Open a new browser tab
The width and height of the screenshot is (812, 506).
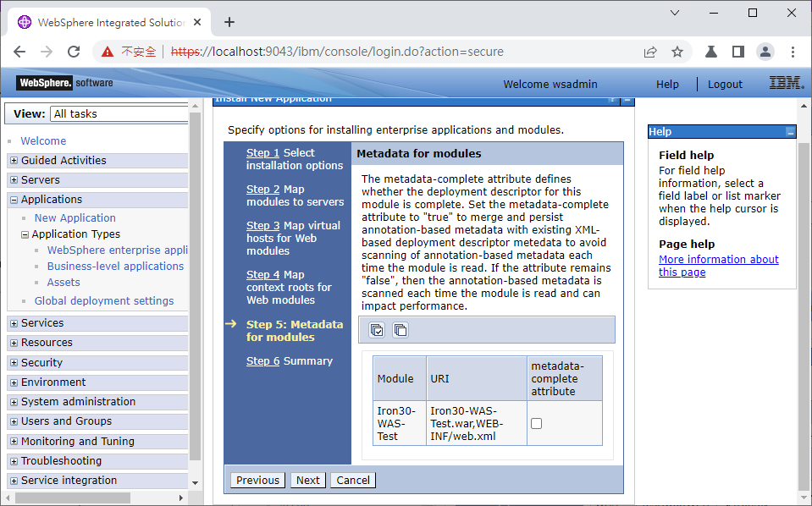229,22
